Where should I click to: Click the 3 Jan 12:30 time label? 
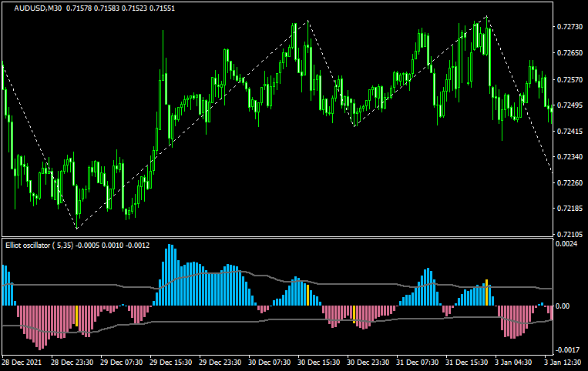563,362
